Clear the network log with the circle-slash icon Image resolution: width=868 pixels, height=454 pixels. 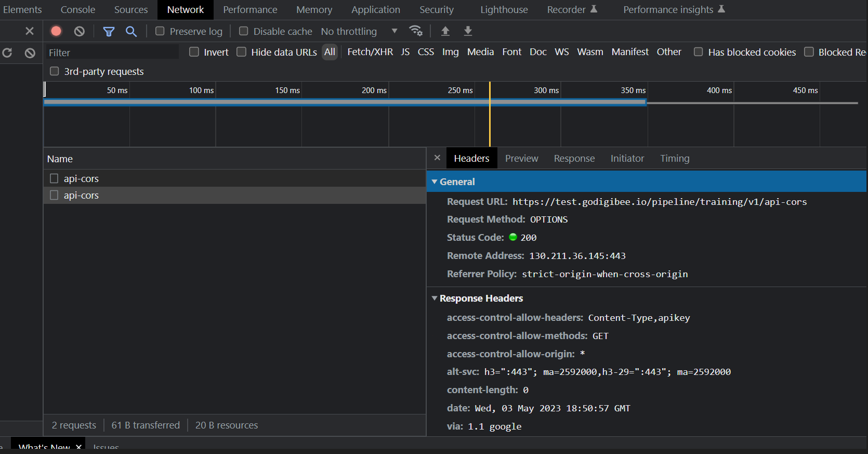[x=79, y=31]
